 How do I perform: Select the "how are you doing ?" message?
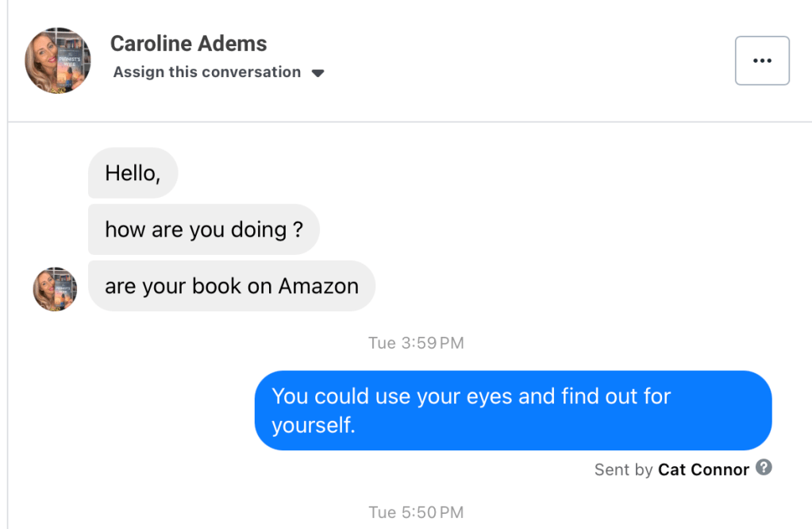[x=203, y=230]
